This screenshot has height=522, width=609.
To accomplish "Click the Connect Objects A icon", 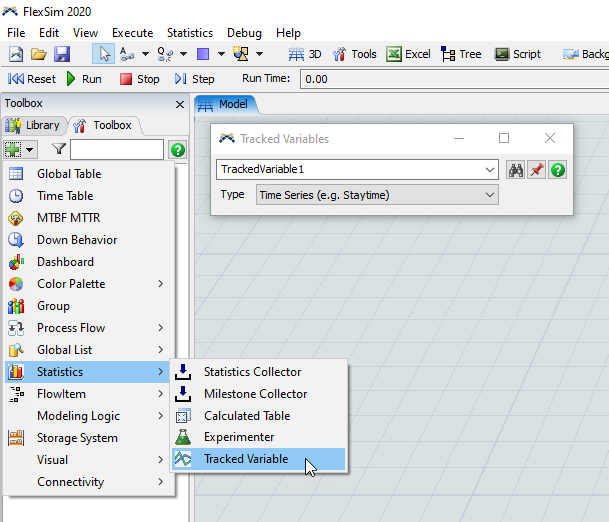I will tap(127, 54).
